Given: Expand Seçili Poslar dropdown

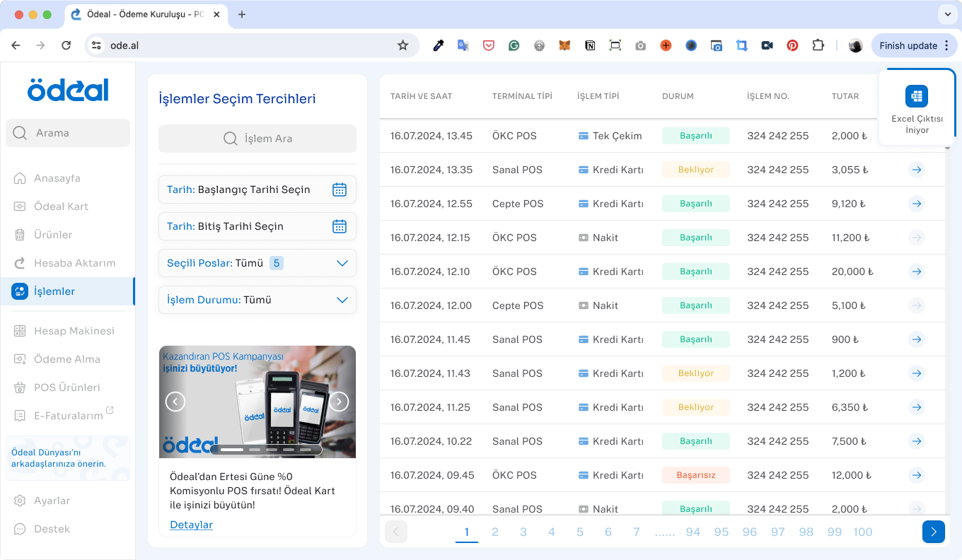Looking at the screenshot, I should 257,263.
